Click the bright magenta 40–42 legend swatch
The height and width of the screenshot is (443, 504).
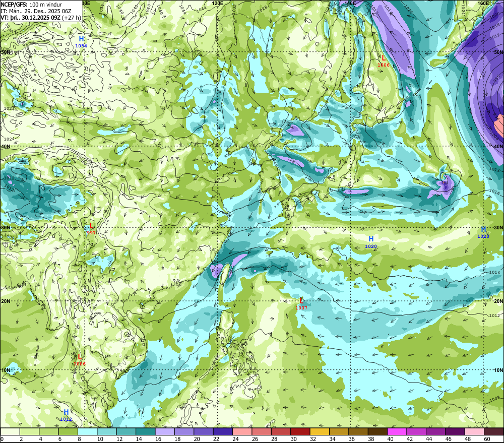(397, 431)
